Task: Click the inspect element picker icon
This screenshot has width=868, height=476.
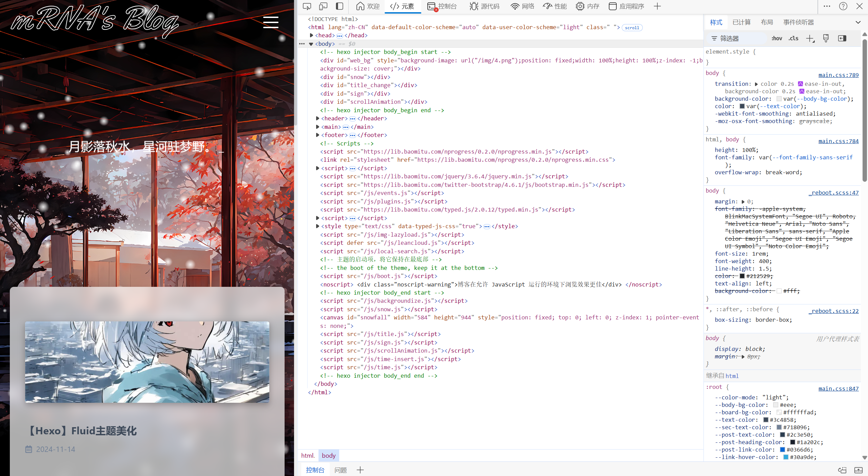Action: coord(307,6)
